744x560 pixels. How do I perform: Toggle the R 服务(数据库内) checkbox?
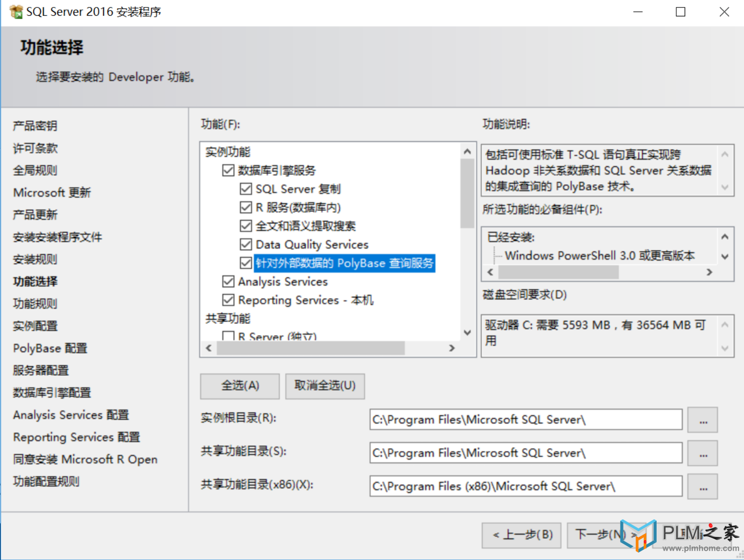(246, 207)
